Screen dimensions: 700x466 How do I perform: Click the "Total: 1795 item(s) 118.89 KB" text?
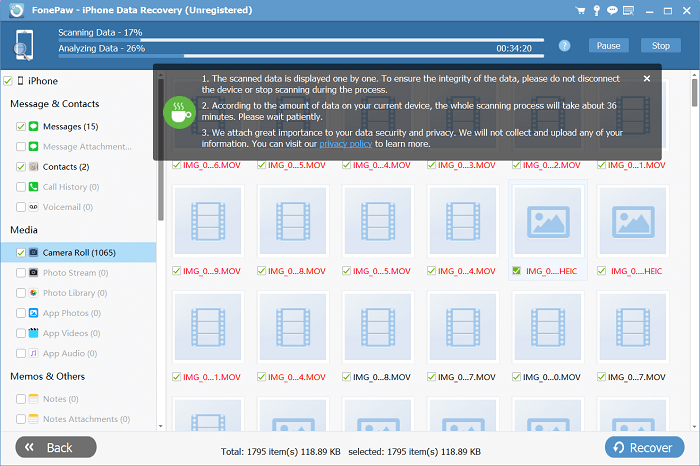click(280, 452)
